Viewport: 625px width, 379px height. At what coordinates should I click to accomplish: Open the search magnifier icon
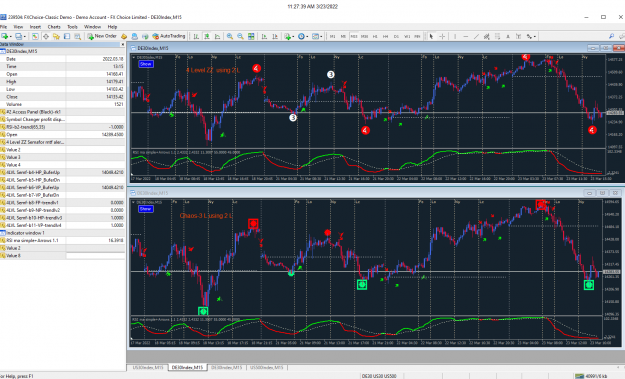pos(611,36)
